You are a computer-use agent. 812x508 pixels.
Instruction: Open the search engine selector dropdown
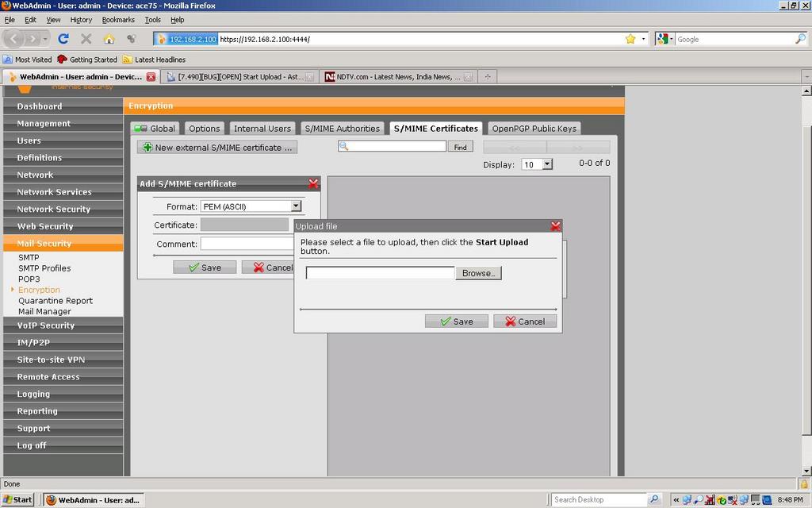coord(665,39)
